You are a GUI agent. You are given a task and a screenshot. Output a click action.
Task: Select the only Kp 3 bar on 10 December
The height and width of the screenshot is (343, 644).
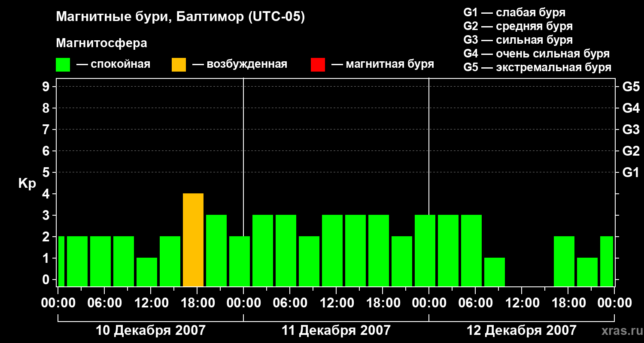tap(216, 251)
